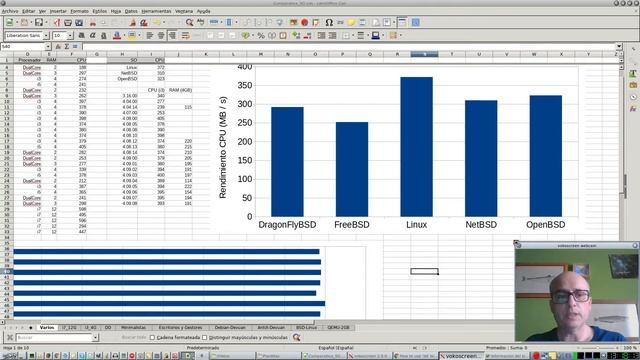Open the Archivo menu
640x360 pixels.
click(10, 11)
